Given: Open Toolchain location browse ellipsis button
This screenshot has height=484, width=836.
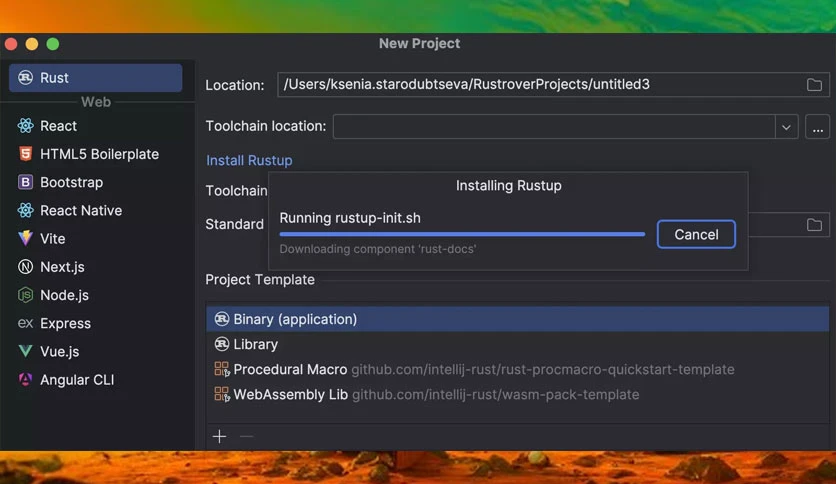Looking at the screenshot, I should pyautogui.click(x=817, y=127).
